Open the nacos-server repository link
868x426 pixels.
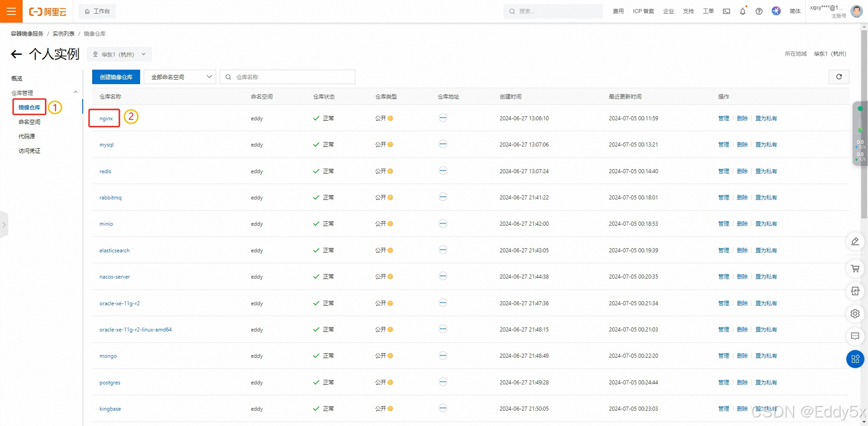point(115,277)
